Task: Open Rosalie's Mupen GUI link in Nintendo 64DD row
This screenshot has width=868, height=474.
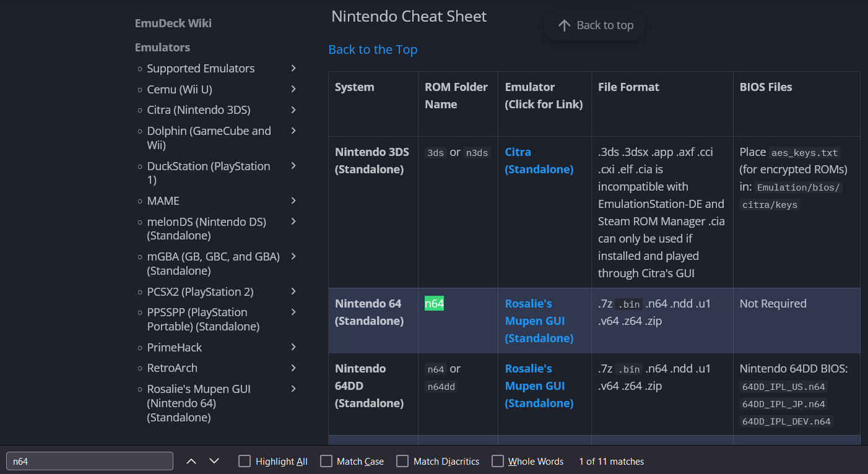Action: point(539,386)
